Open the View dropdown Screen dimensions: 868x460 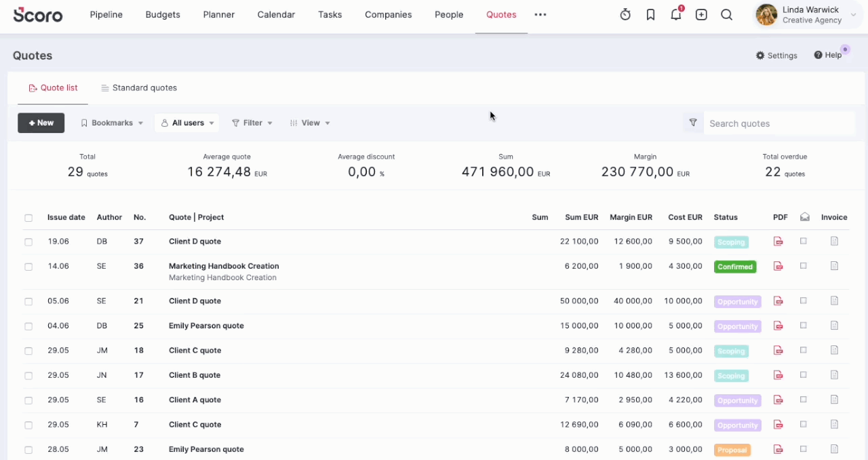click(310, 123)
